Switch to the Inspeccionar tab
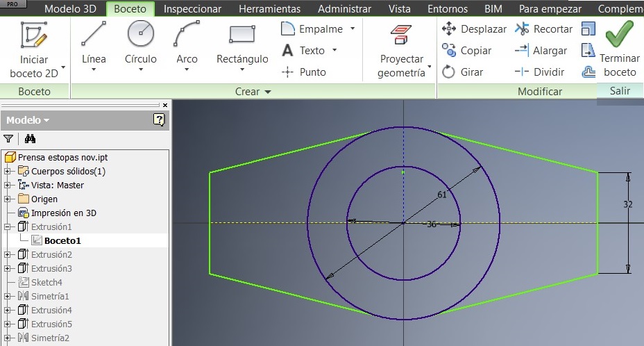The height and width of the screenshot is (346, 644). tap(192, 8)
